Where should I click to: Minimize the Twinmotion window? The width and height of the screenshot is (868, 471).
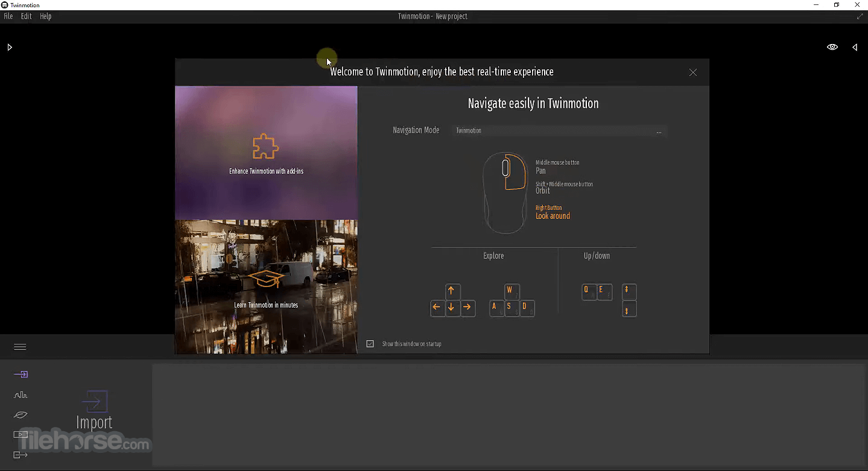(x=816, y=5)
